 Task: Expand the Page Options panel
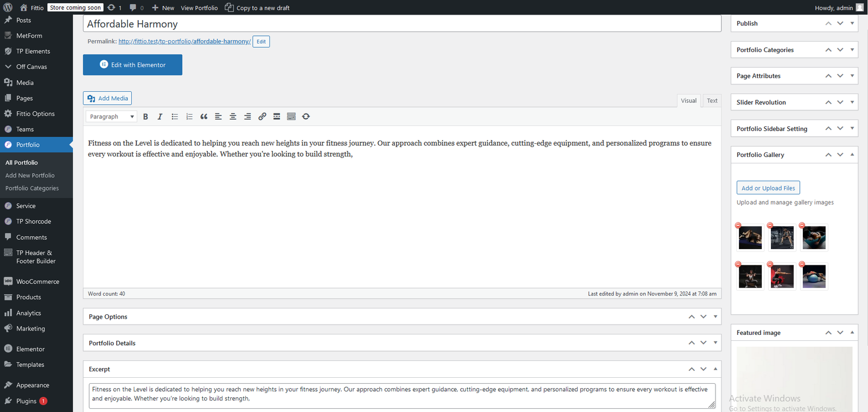[x=715, y=316]
